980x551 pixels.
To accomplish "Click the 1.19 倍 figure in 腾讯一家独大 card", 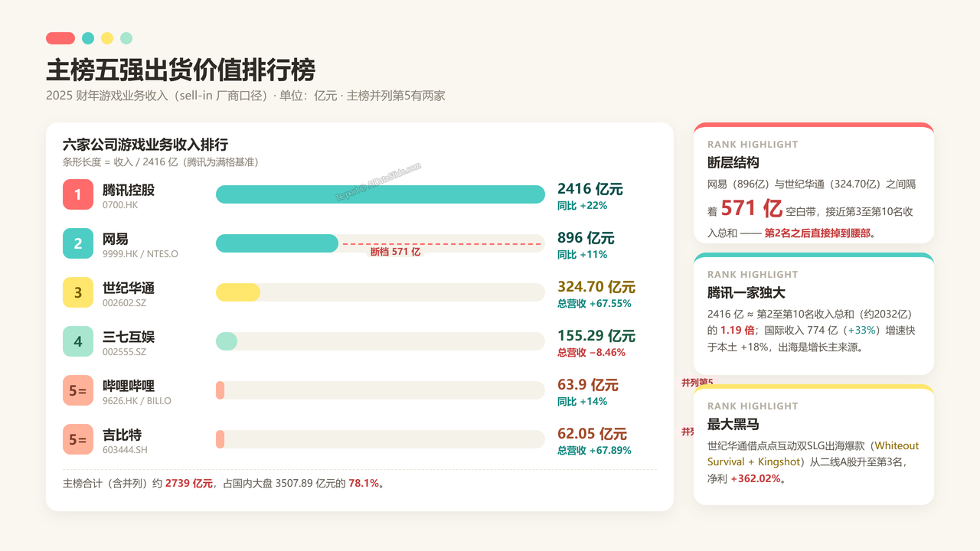I will pyautogui.click(x=737, y=331).
